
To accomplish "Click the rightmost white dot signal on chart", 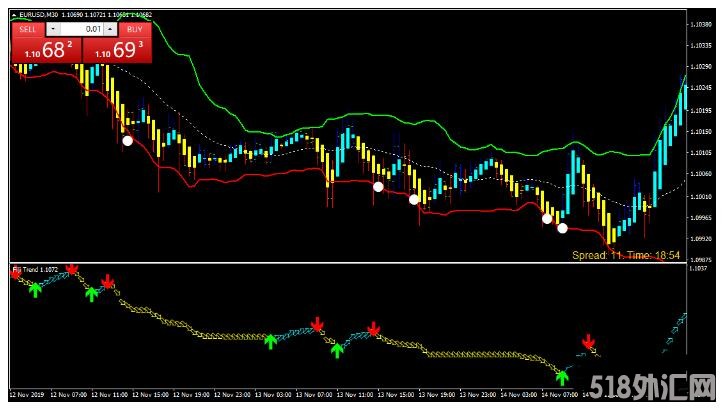I will tap(563, 228).
